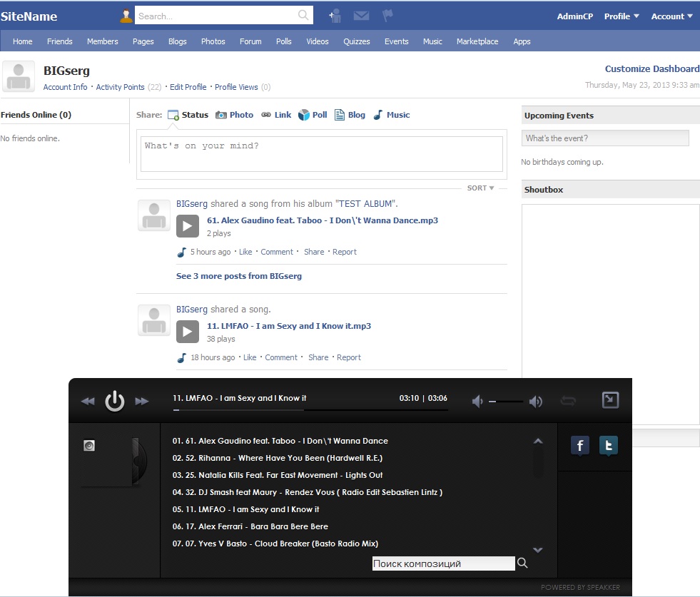Open the Activity Points link
The width and height of the screenshot is (700, 597).
[120, 87]
